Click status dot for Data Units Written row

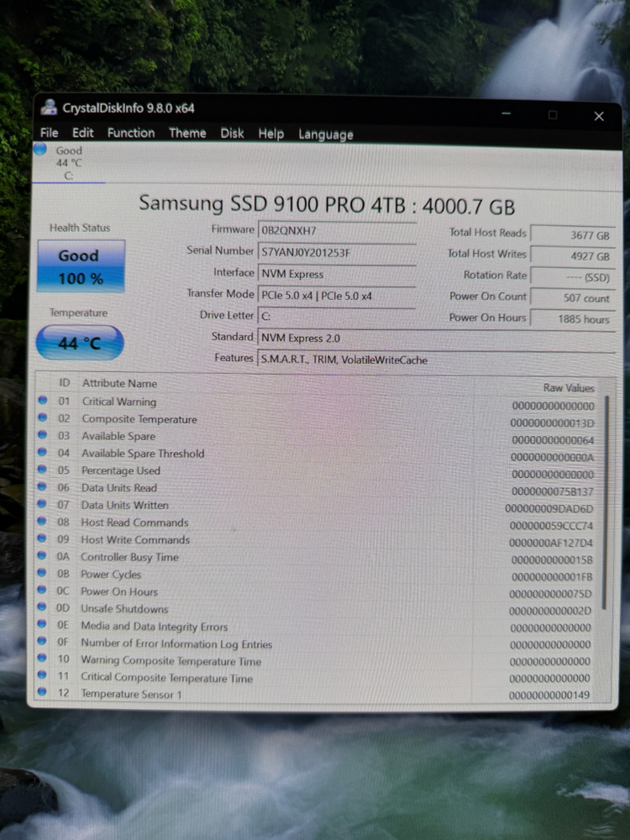pyautogui.click(x=42, y=503)
